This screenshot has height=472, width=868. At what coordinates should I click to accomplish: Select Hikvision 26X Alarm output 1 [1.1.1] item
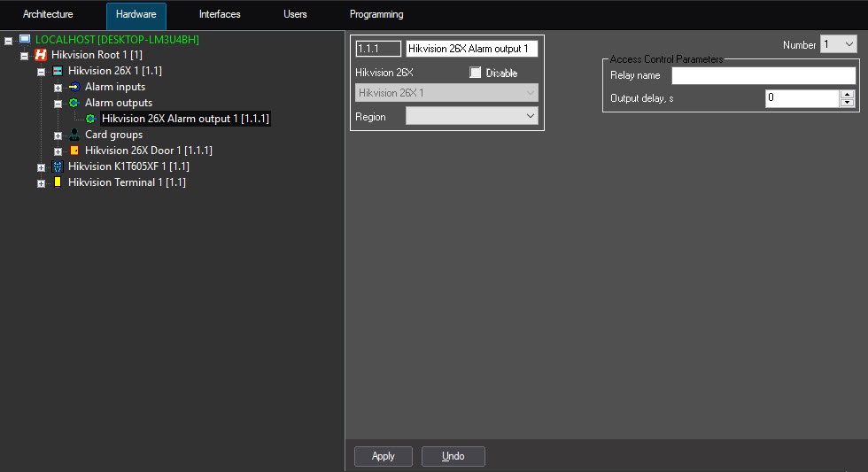tap(185, 119)
